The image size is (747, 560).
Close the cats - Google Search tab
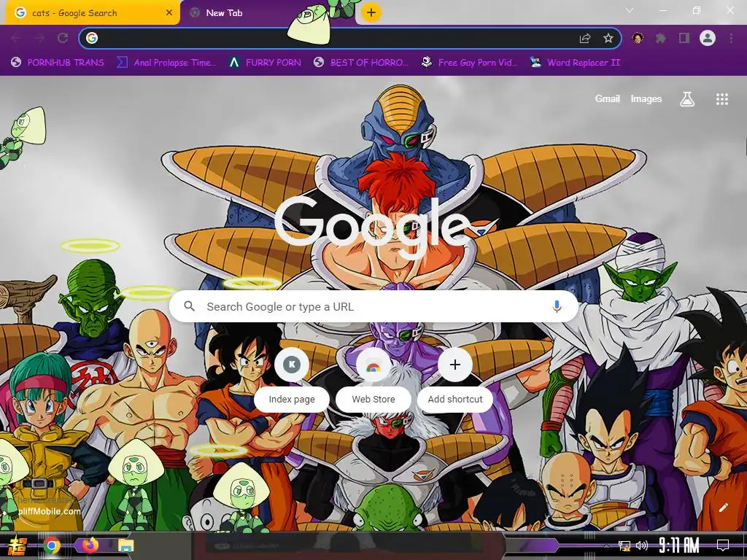pos(169,13)
